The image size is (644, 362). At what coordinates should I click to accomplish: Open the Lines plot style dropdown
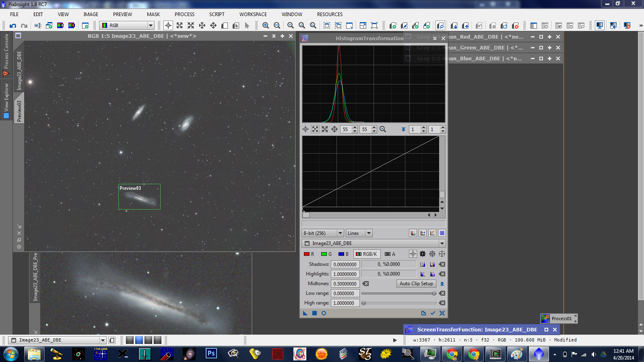click(x=359, y=233)
